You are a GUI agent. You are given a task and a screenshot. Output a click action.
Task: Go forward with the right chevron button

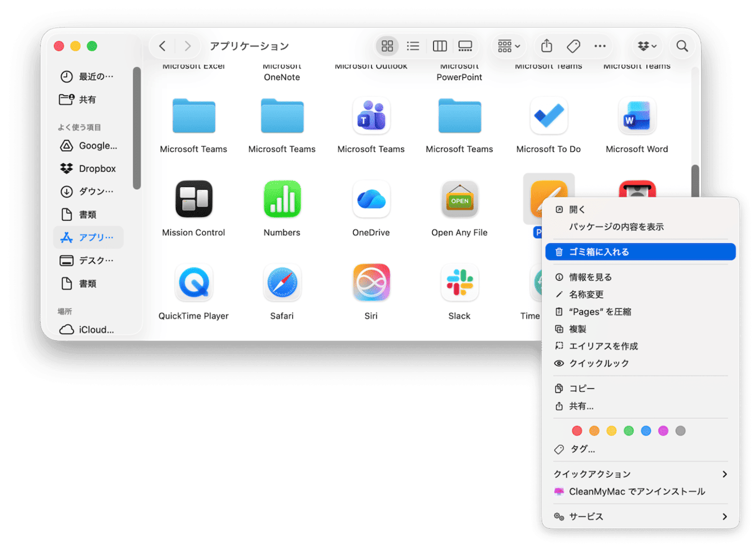(188, 46)
